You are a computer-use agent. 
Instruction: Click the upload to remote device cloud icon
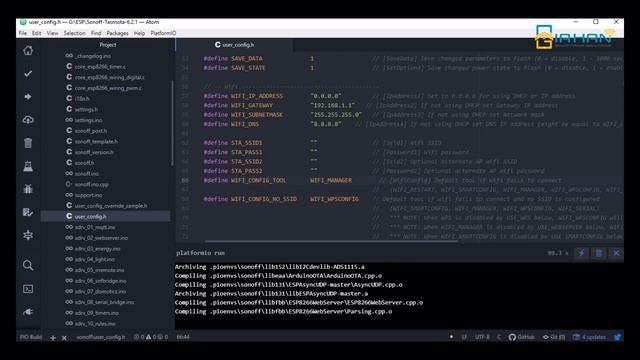pos(28,120)
